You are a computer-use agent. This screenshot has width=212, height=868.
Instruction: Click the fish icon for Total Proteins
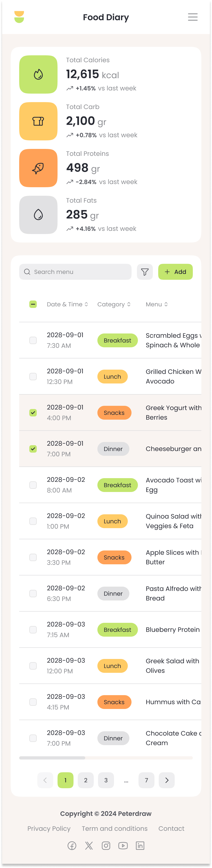click(38, 168)
